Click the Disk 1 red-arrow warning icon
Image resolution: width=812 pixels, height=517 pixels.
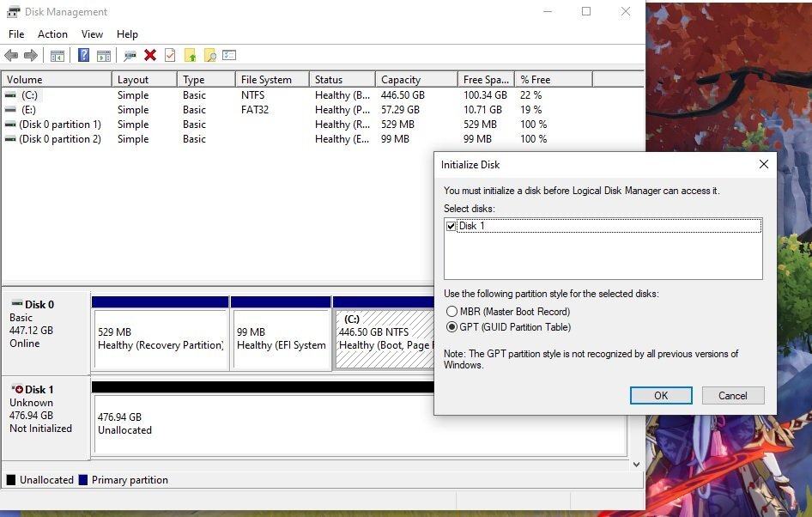coord(17,388)
